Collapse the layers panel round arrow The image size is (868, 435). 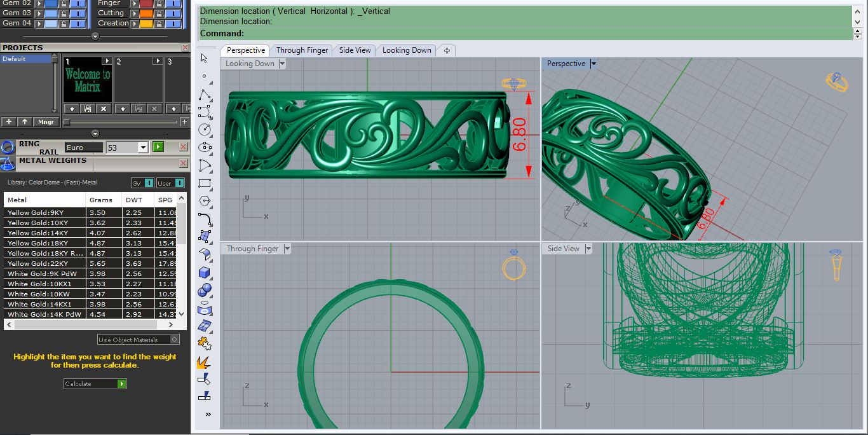click(95, 36)
